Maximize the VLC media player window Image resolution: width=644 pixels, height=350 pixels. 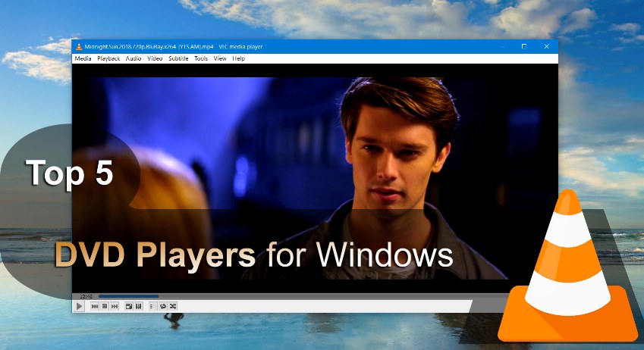(524, 47)
